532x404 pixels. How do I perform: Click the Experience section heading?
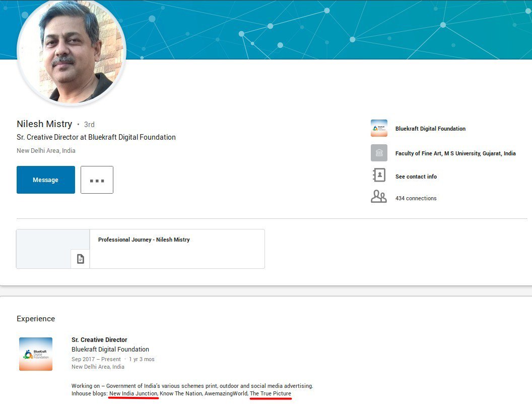pos(36,319)
